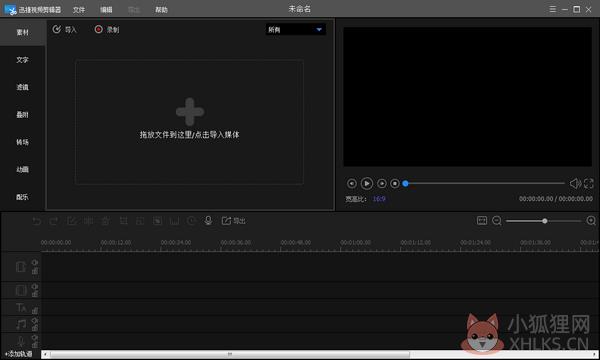Select the Split clip tool
This screenshot has height=360, width=600.
click(89, 221)
